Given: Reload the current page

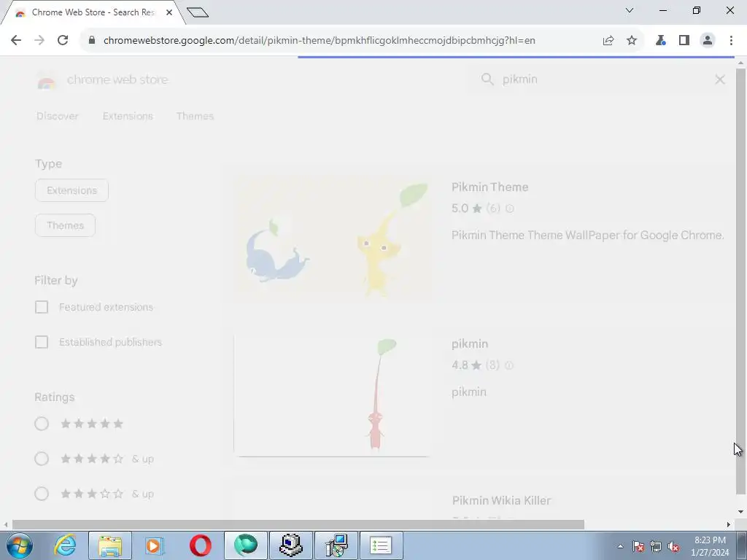Looking at the screenshot, I should (x=63, y=41).
